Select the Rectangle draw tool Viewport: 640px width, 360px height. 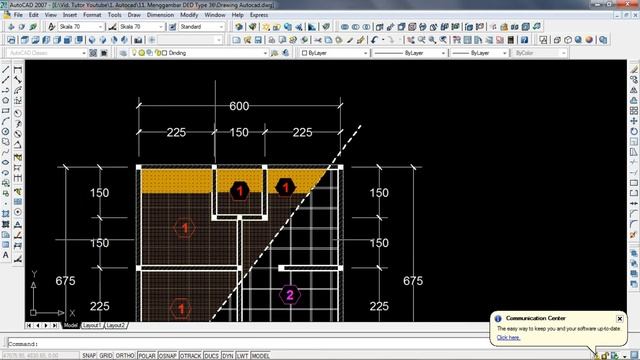[x=6, y=111]
